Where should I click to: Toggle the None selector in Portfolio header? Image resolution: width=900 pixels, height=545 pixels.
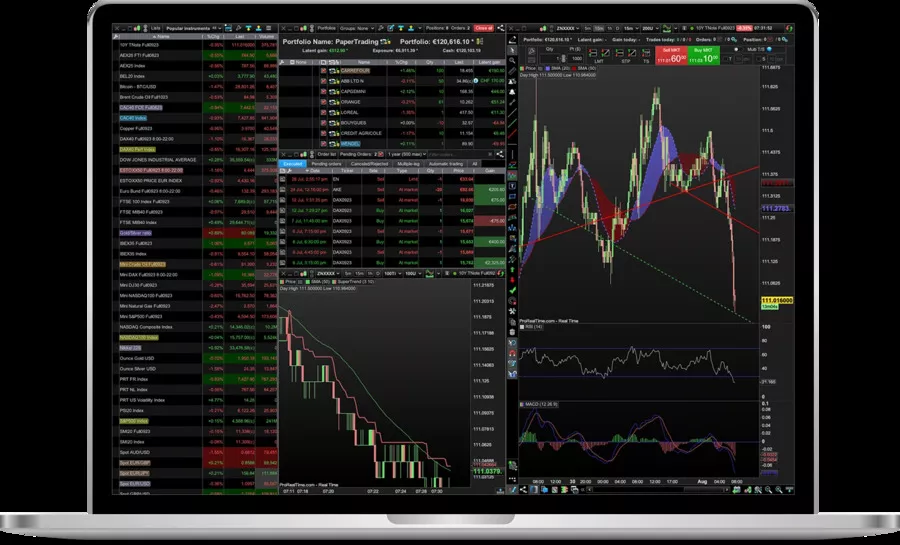[298, 62]
